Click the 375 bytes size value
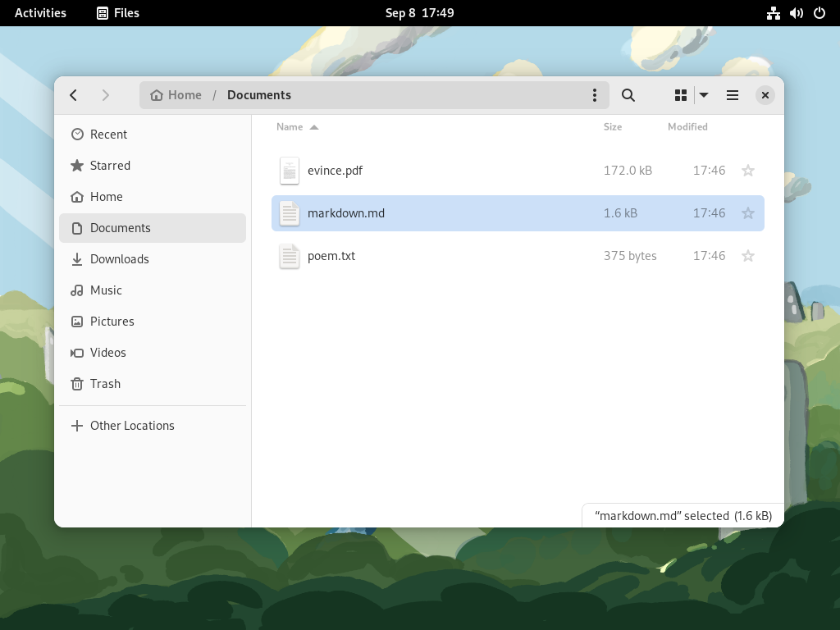The width and height of the screenshot is (840, 630). coord(630,256)
